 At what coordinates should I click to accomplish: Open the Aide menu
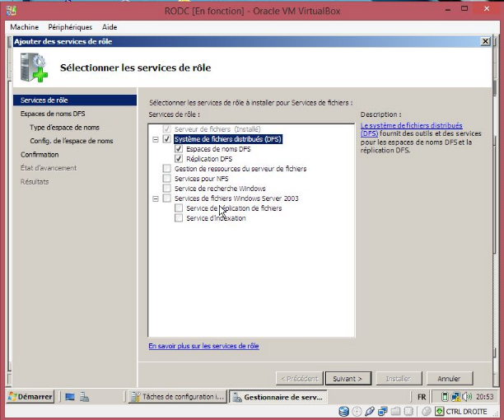pos(110,27)
